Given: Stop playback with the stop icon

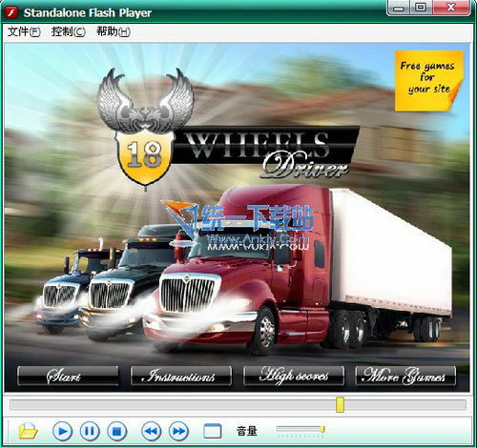Looking at the screenshot, I should [x=117, y=432].
